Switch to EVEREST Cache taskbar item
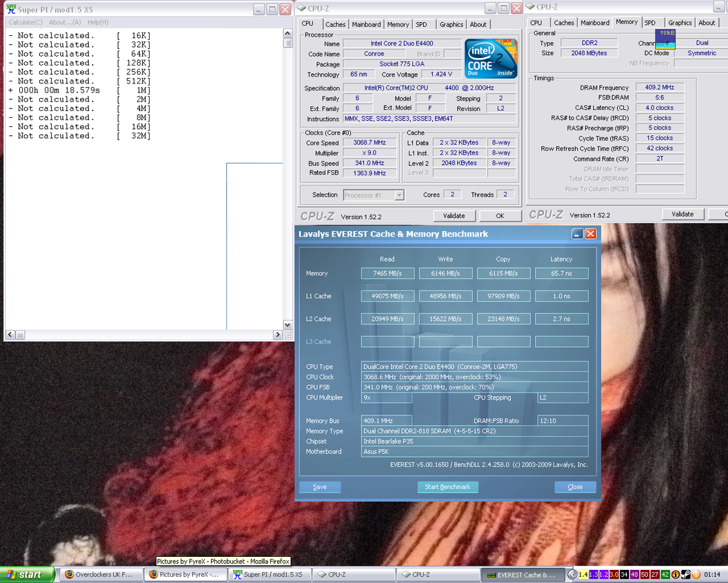Image resolution: width=728 pixels, height=583 pixels. (x=521, y=575)
